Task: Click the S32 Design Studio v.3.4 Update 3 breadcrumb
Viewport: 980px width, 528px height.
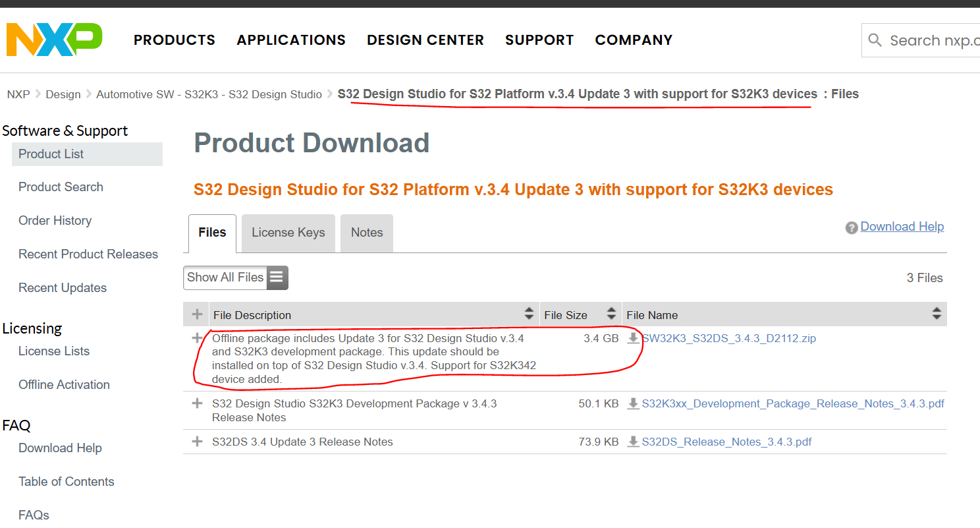Action: [578, 94]
